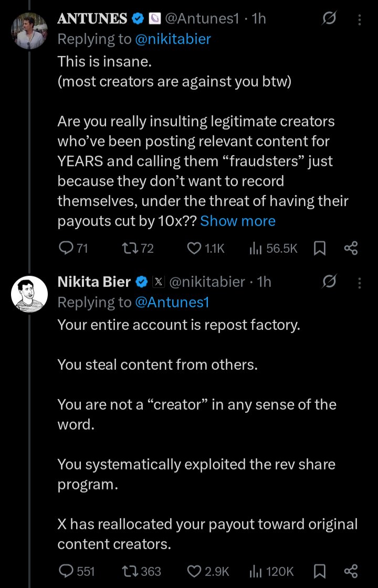The width and height of the screenshot is (378, 588).
Task: View analytics of ANTUNES post
Action: click(x=256, y=248)
